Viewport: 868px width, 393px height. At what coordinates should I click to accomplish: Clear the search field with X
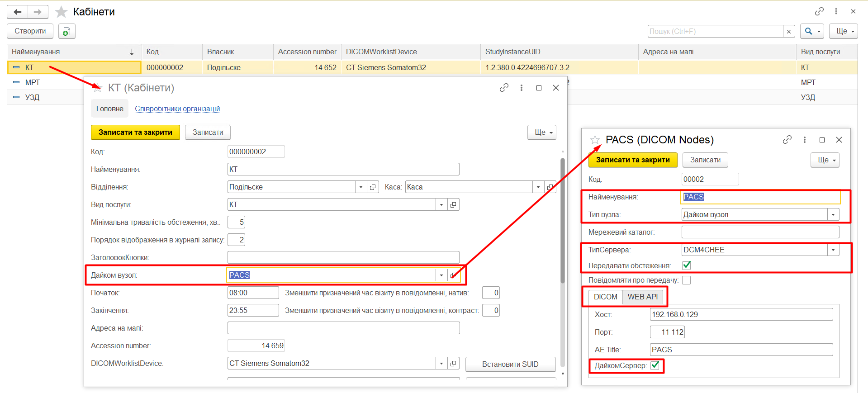pos(789,31)
